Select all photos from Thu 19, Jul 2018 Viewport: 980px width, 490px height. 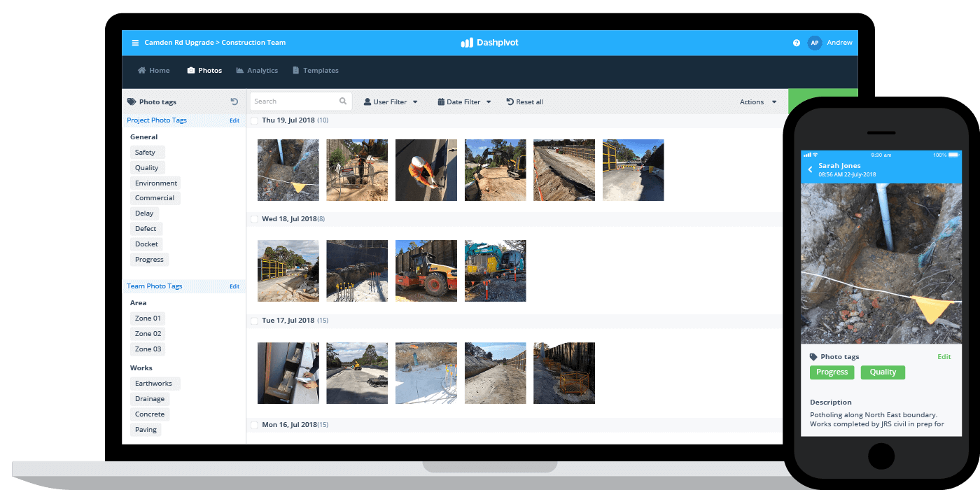[x=253, y=120]
